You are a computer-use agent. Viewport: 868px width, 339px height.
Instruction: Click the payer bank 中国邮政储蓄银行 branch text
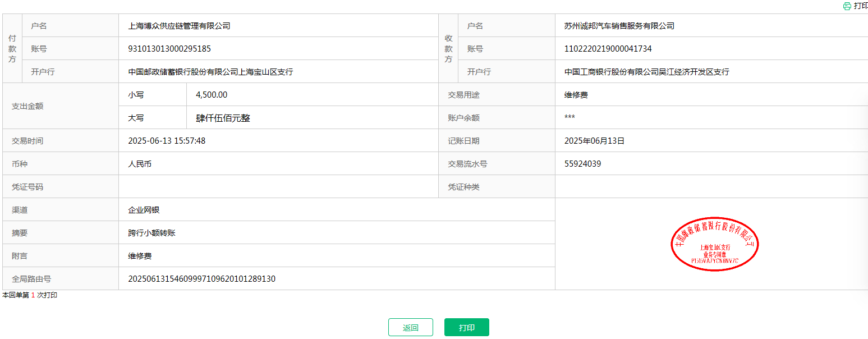click(210, 72)
